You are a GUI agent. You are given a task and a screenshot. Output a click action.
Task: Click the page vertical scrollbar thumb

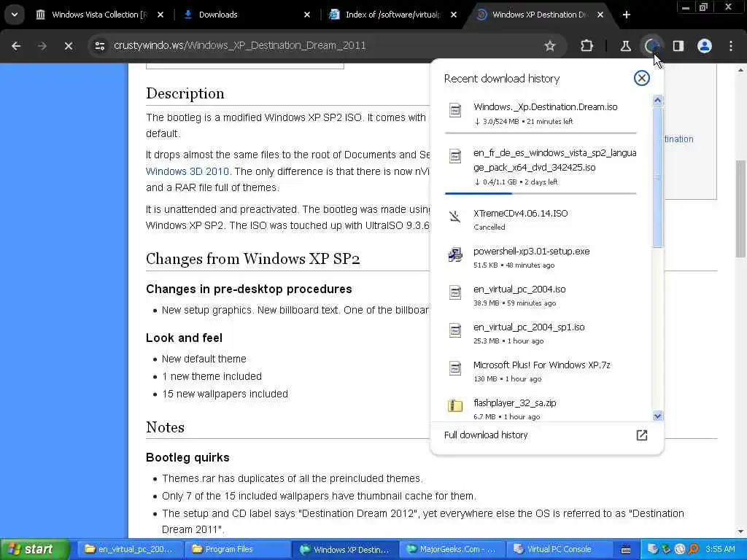740,209
